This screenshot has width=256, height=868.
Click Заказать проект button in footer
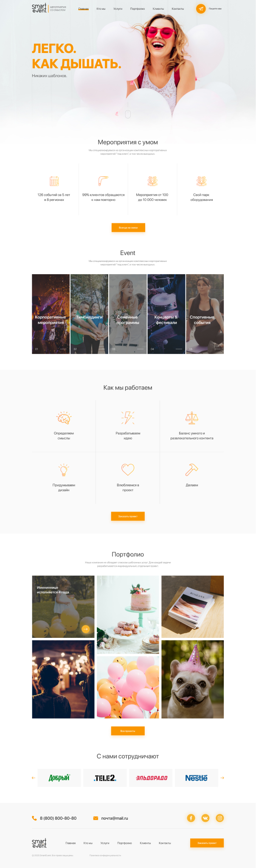(x=207, y=843)
